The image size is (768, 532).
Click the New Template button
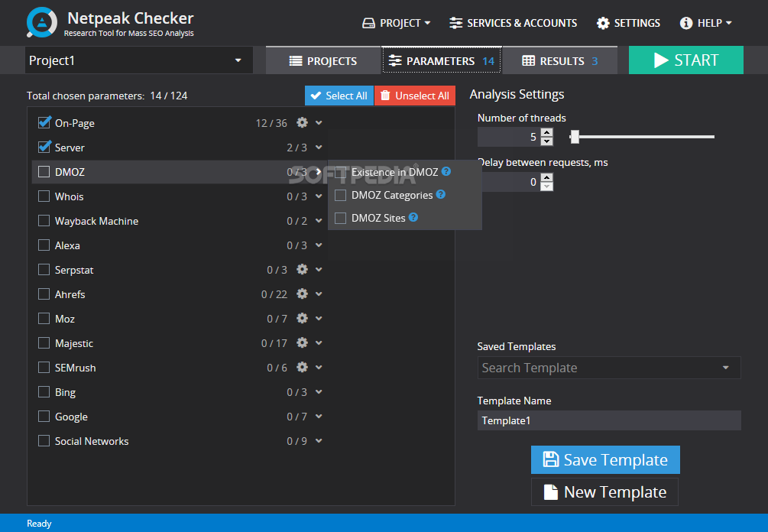coord(605,491)
